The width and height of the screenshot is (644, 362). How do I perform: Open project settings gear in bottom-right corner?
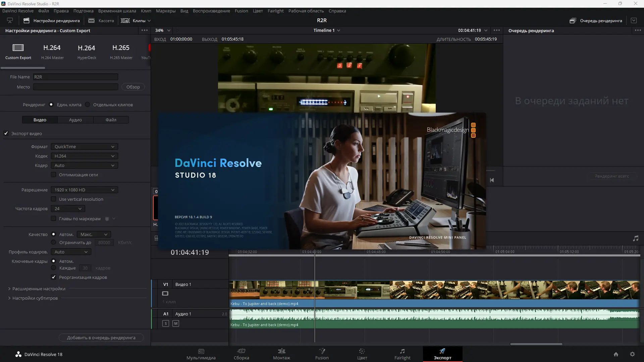click(633, 354)
